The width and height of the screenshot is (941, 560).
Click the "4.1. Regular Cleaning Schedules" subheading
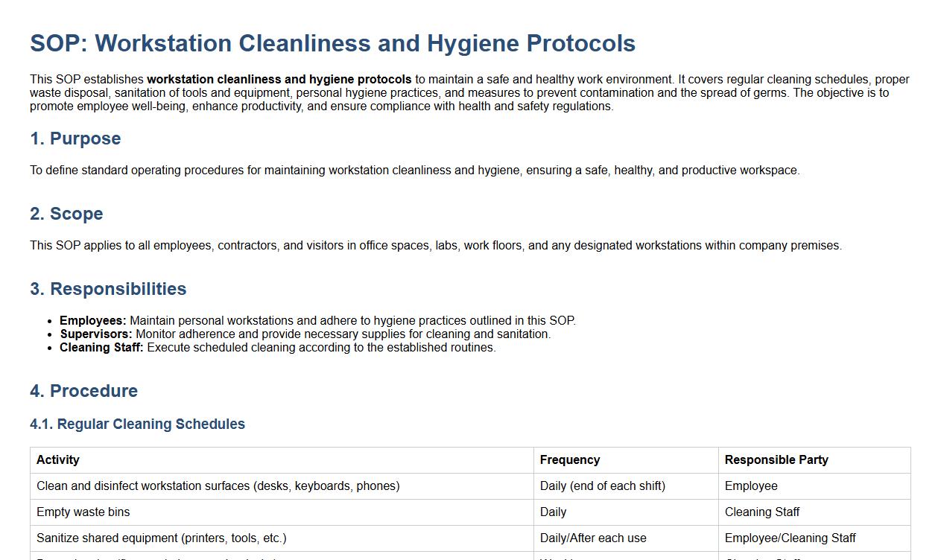point(137,424)
